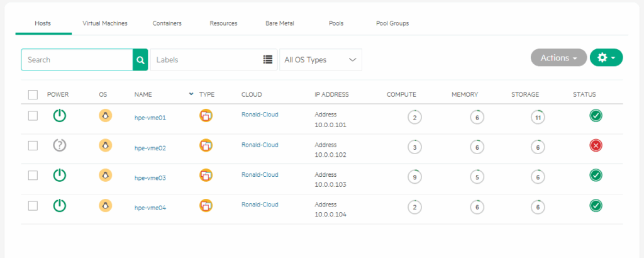Click the host type icon for hpe-vme04
Image resolution: width=644 pixels, height=258 pixels.
pyautogui.click(x=206, y=205)
